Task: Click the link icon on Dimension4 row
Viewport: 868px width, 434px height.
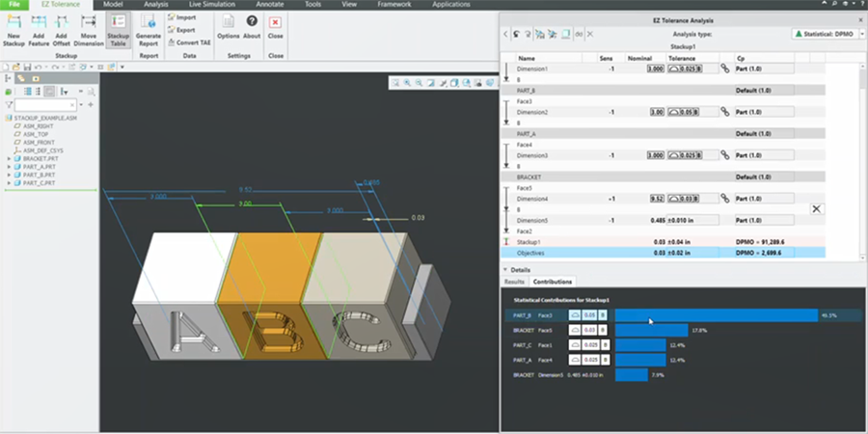Action: [x=725, y=199]
